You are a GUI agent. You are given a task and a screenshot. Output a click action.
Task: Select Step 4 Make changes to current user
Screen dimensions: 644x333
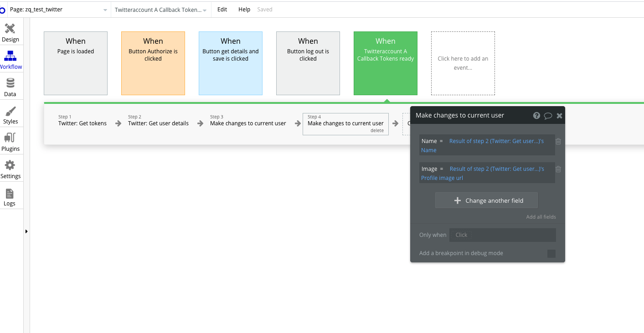tap(345, 123)
